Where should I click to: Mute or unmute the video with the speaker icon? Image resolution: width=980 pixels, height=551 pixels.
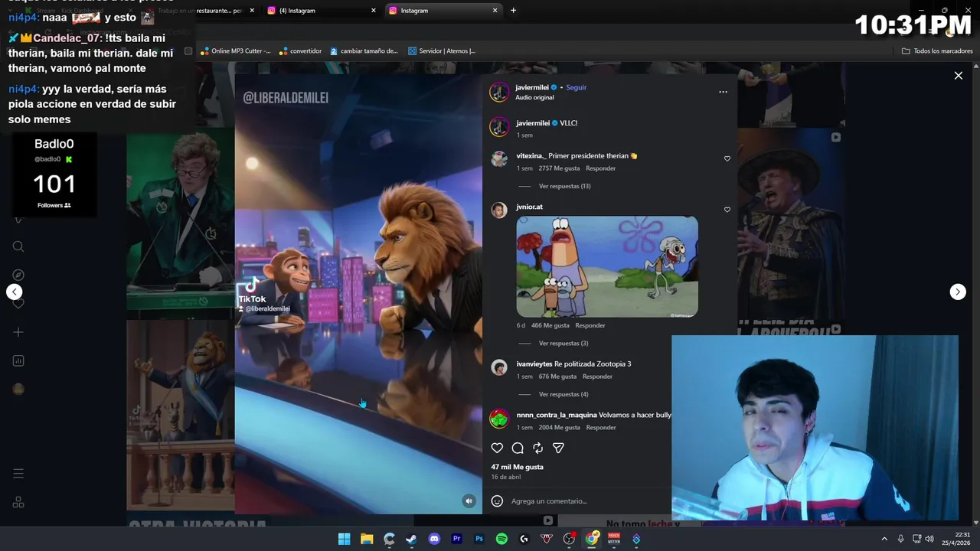pos(469,501)
